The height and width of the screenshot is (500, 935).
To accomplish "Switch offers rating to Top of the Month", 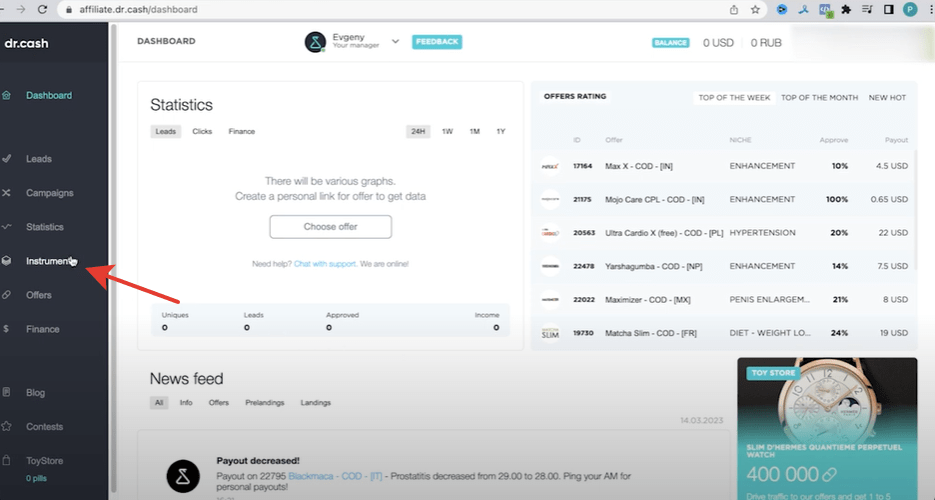I will tap(819, 98).
